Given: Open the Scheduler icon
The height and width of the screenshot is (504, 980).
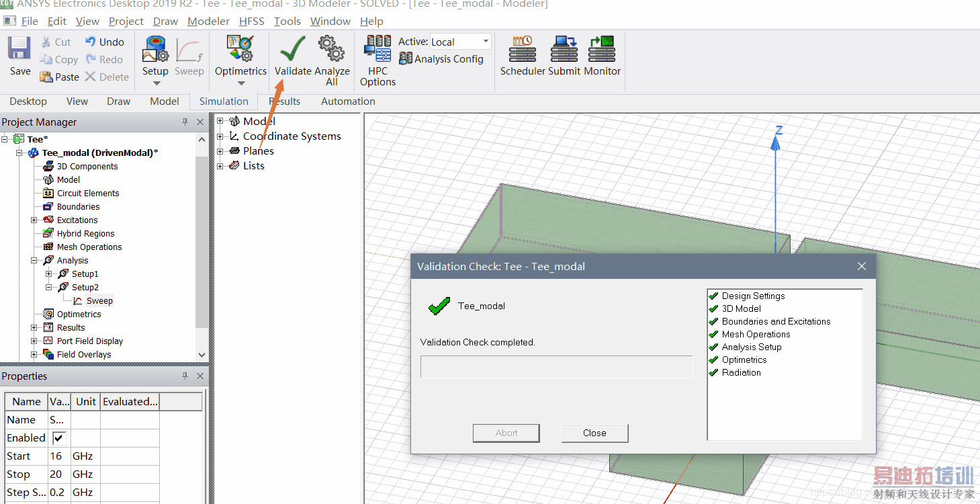Looking at the screenshot, I should [522, 49].
